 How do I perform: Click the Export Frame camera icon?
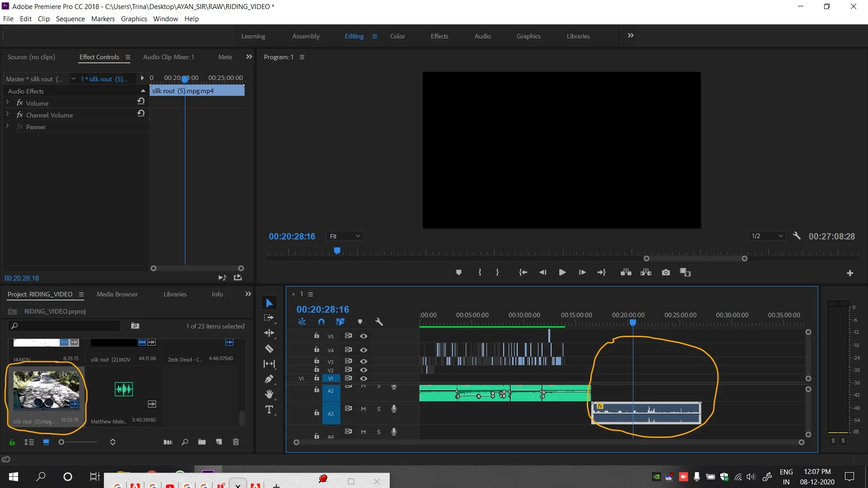(666, 272)
